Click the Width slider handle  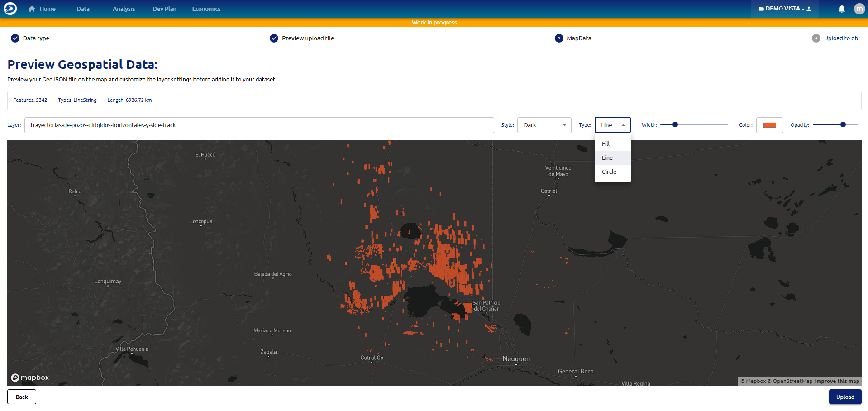click(x=675, y=125)
